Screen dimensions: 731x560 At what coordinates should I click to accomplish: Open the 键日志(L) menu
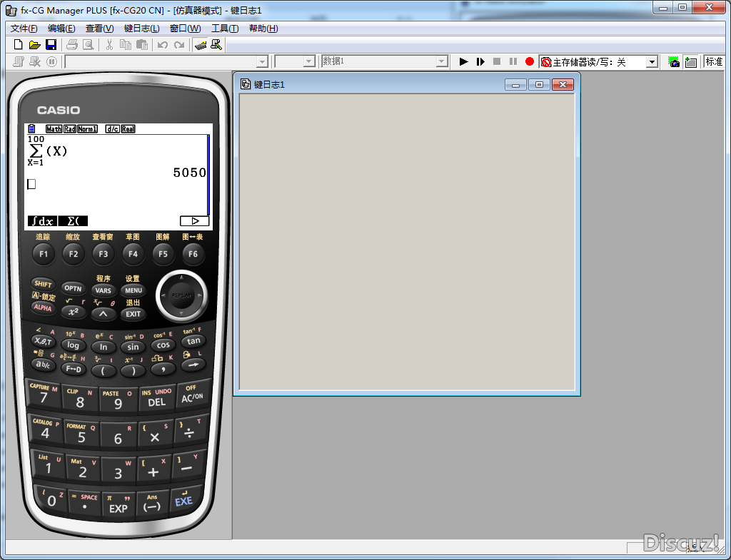tap(142, 29)
